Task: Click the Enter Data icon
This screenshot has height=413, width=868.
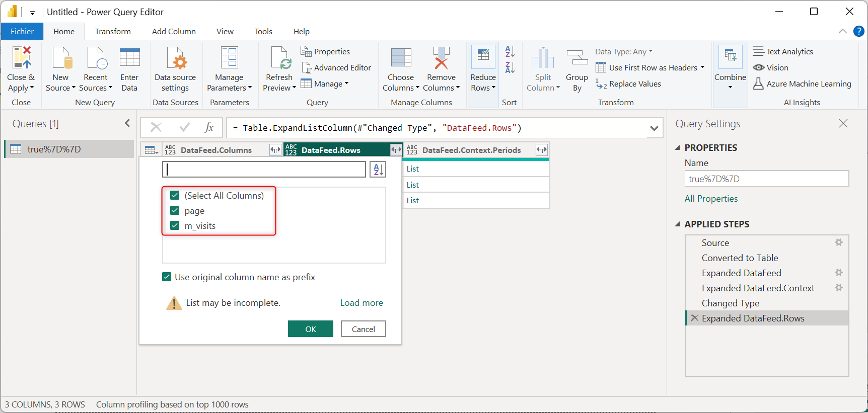Action: point(129,58)
